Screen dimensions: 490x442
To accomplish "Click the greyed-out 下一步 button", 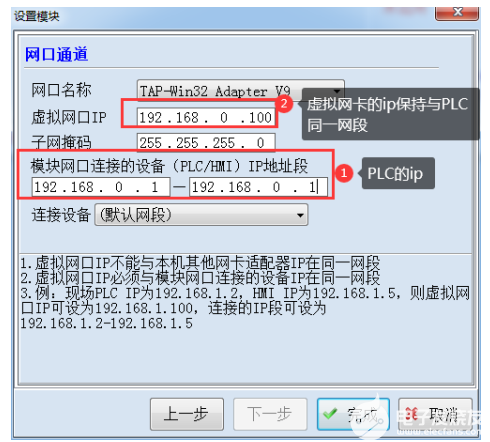I will (x=270, y=414).
